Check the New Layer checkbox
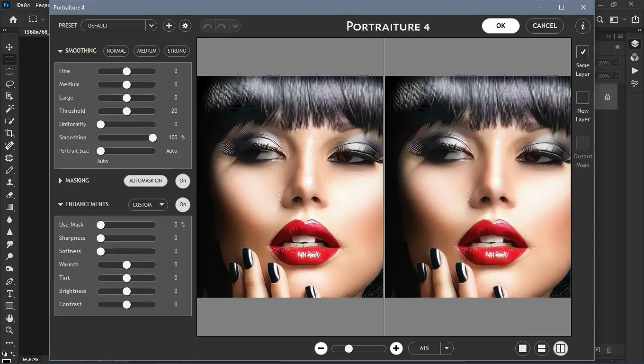Screen dimensions: 644x364 [582, 97]
